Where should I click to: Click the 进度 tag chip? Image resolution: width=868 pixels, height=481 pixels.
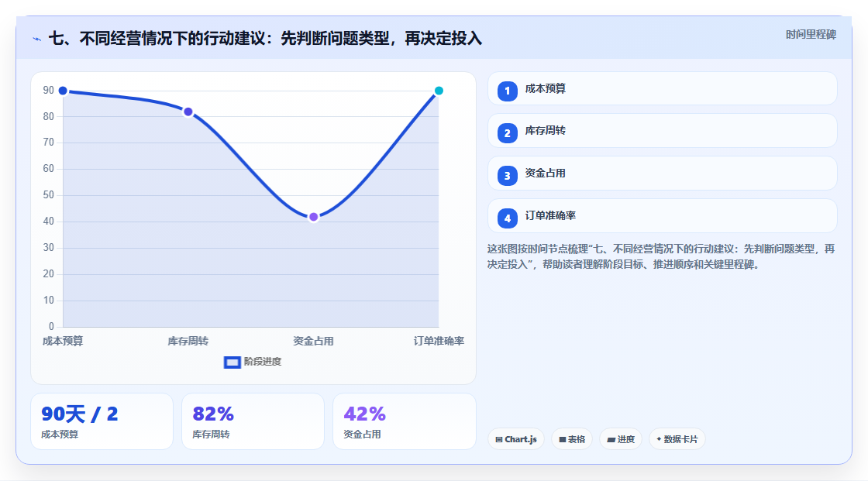pyautogui.click(x=621, y=439)
